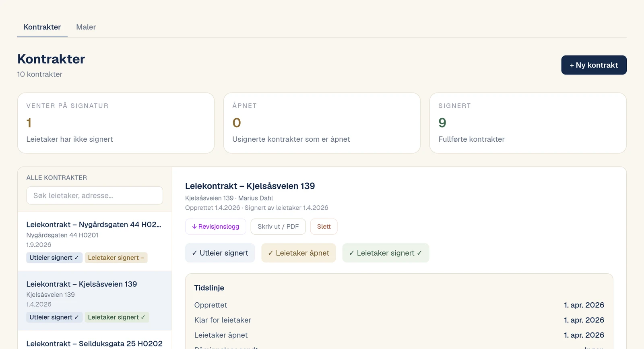Click pending Leietaker signert badge under Nygårdsgaten
The height and width of the screenshot is (349, 644).
116,258
